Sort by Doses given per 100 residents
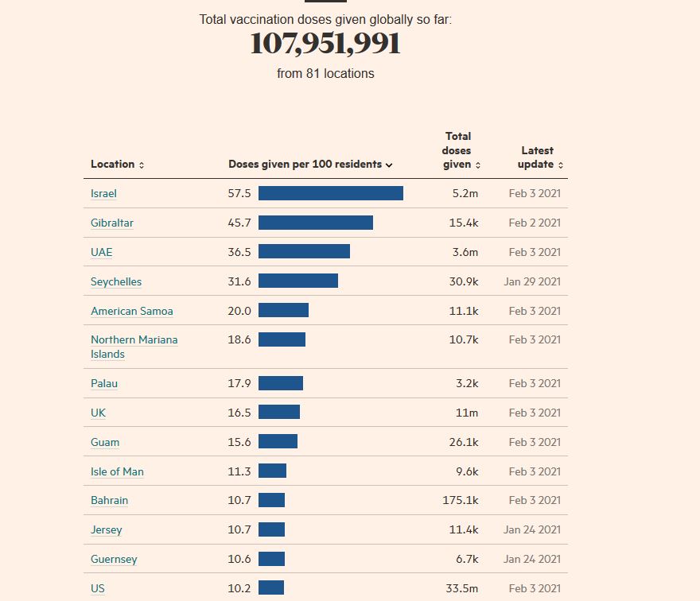700x601 pixels. [310, 165]
